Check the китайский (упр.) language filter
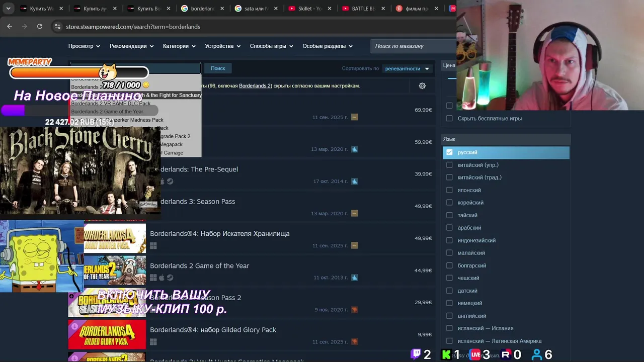The width and height of the screenshot is (644, 362). [449, 165]
